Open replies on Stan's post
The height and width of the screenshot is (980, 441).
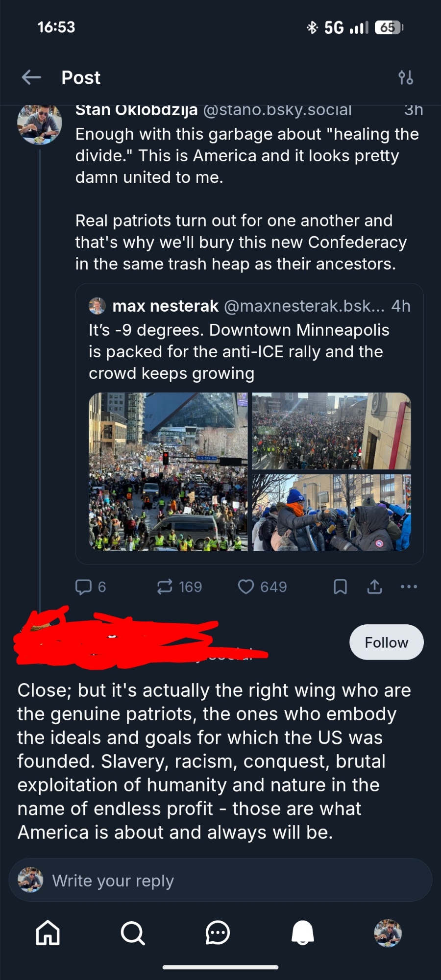click(90, 587)
